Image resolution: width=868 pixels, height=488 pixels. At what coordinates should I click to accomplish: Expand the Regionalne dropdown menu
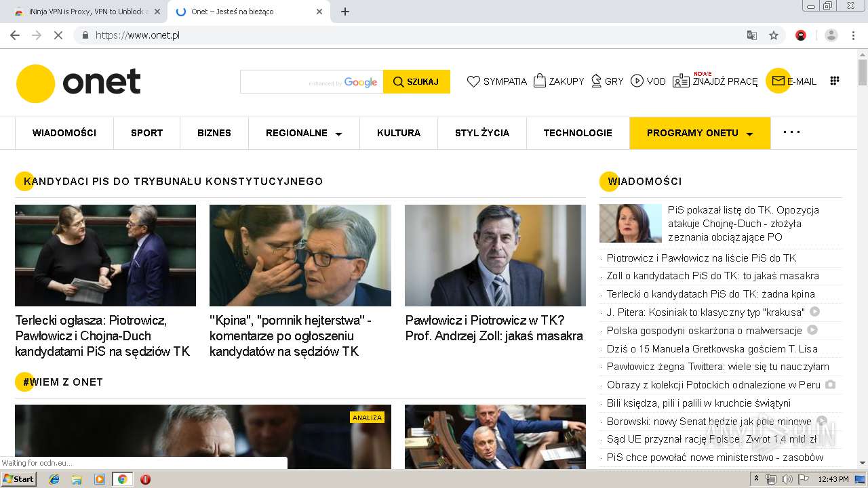point(304,133)
